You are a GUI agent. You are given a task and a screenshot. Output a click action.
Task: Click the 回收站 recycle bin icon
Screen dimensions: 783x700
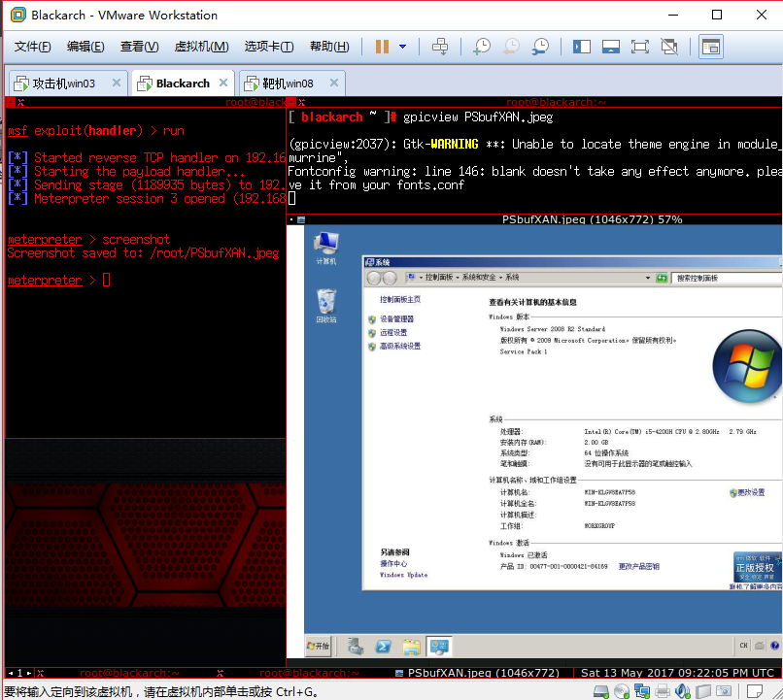326,307
